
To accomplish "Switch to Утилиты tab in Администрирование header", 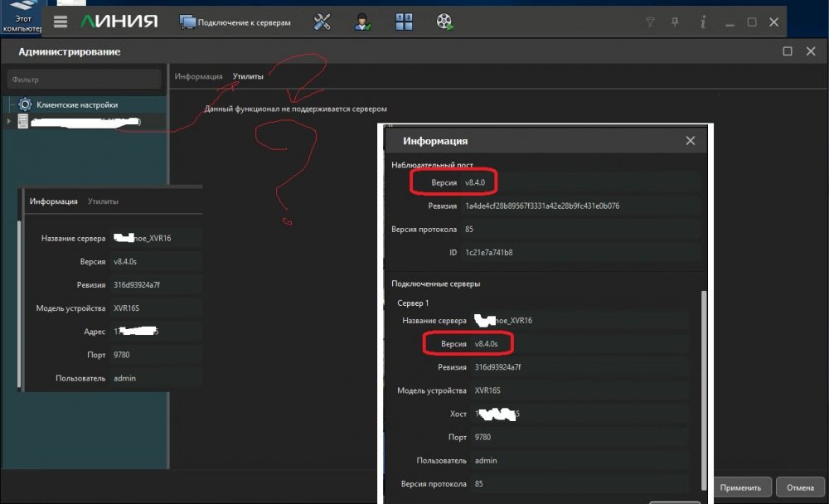I will (248, 76).
